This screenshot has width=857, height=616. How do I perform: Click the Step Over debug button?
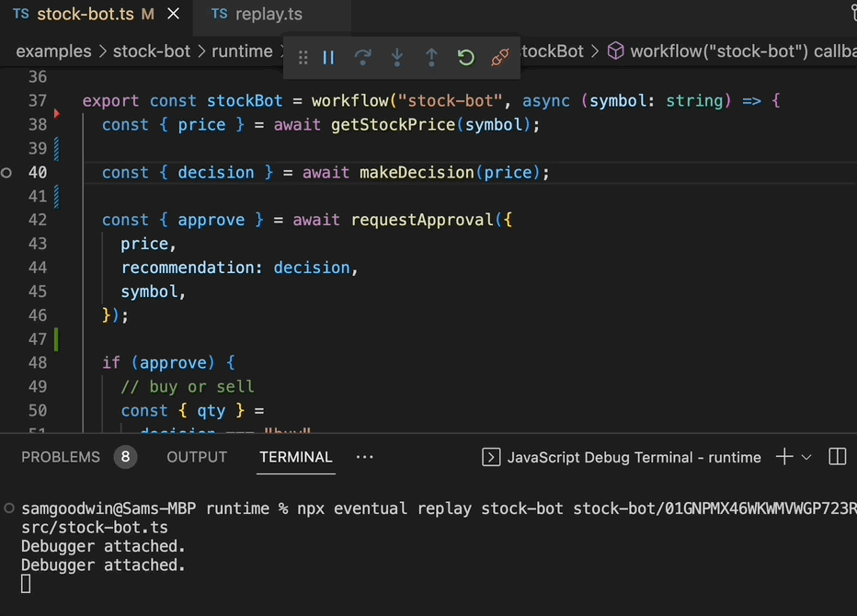pyautogui.click(x=363, y=58)
